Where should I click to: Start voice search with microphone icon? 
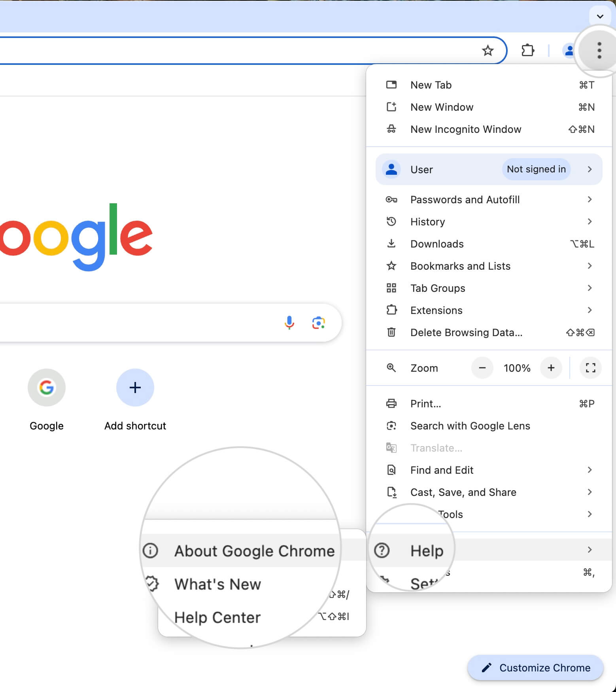point(289,323)
